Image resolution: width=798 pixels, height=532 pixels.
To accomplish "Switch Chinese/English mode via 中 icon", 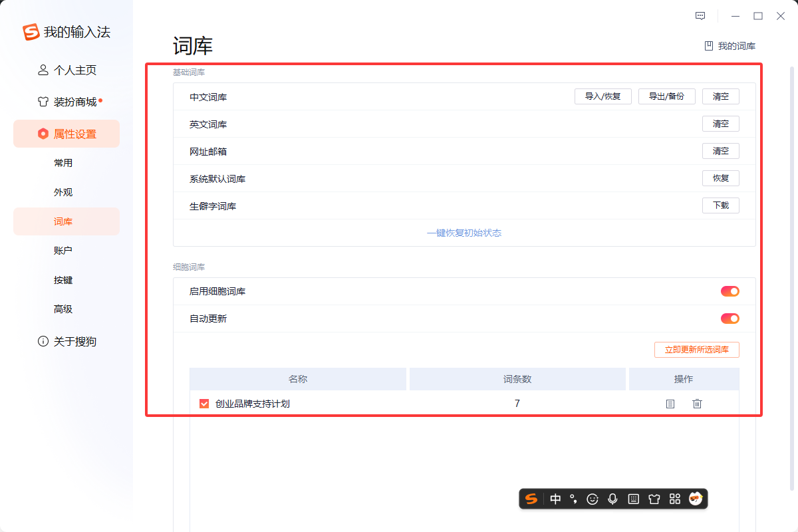I will click(555, 499).
